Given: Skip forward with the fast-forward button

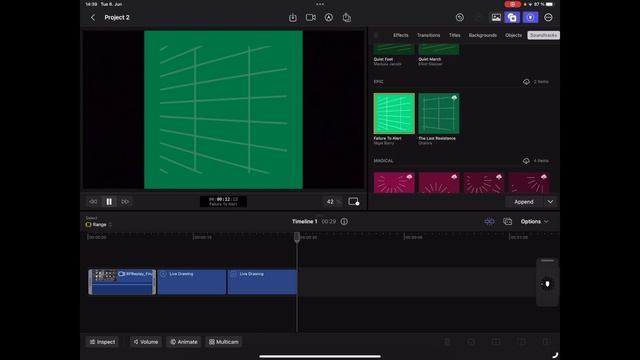Looking at the screenshot, I should [125, 202].
